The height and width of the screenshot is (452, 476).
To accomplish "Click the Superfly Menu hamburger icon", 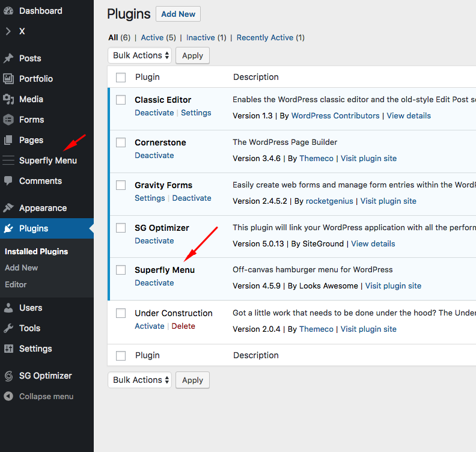I will pos(8,160).
